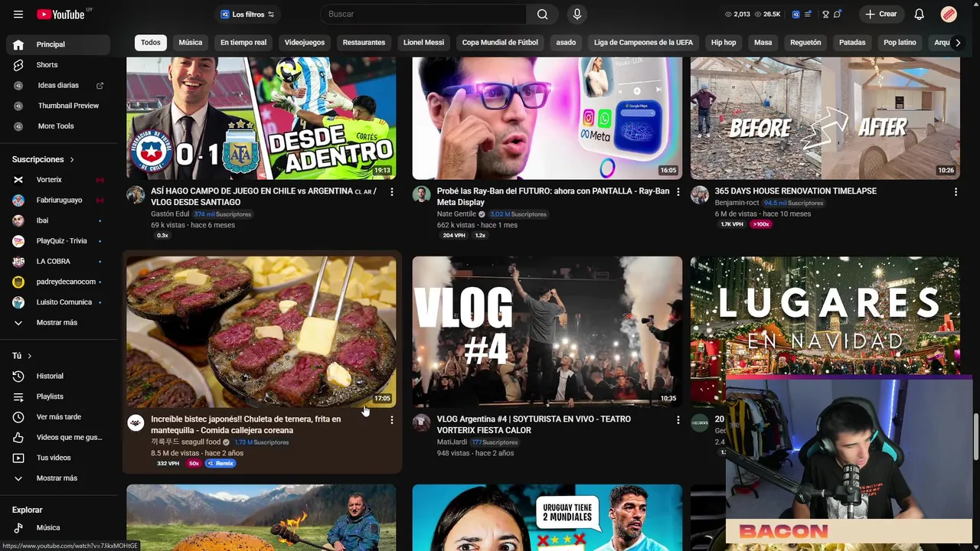
Task: Open the VLOG #4 video thumbnail
Action: [547, 331]
